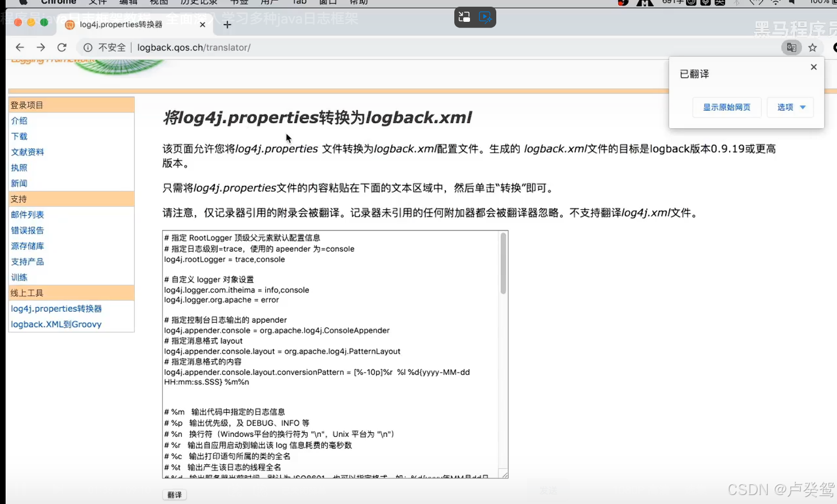Click the text area vertical scrollbar

[x=503, y=263]
